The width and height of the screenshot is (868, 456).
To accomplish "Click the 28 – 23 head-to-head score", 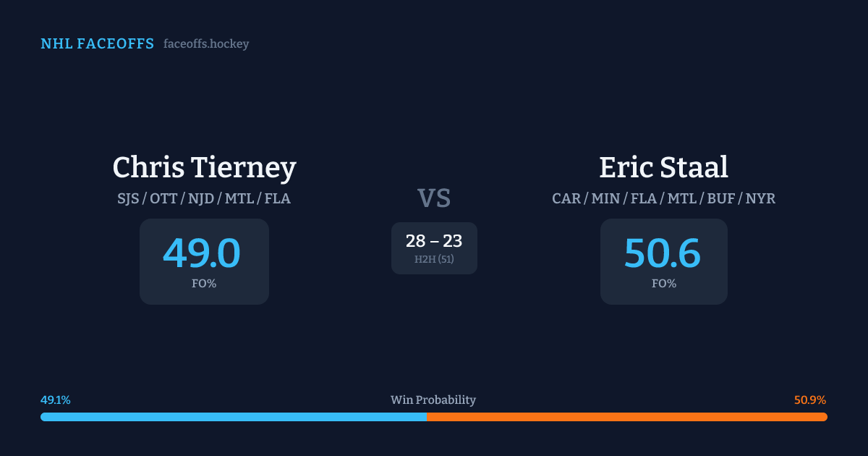I will [x=434, y=241].
